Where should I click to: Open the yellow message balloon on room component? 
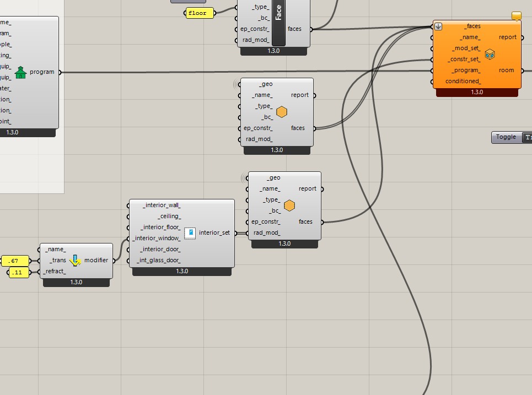[x=517, y=15]
